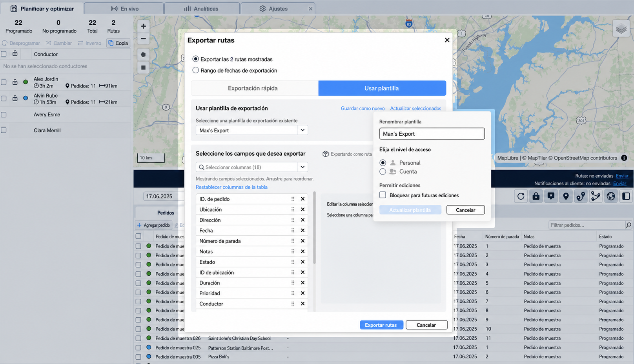Remove the ID. de pedido column
The image size is (634, 364).
click(302, 199)
